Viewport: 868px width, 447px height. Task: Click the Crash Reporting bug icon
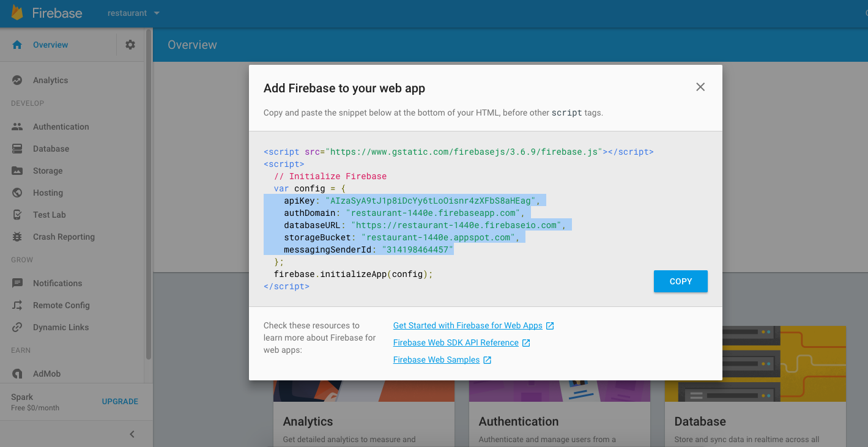click(17, 237)
